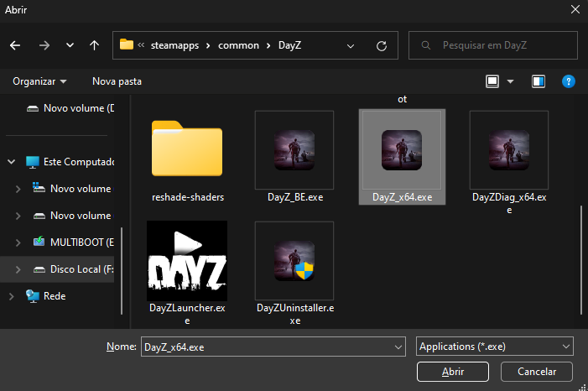
Task: Click DayZ breadcrumb segment
Action: pyautogui.click(x=289, y=45)
